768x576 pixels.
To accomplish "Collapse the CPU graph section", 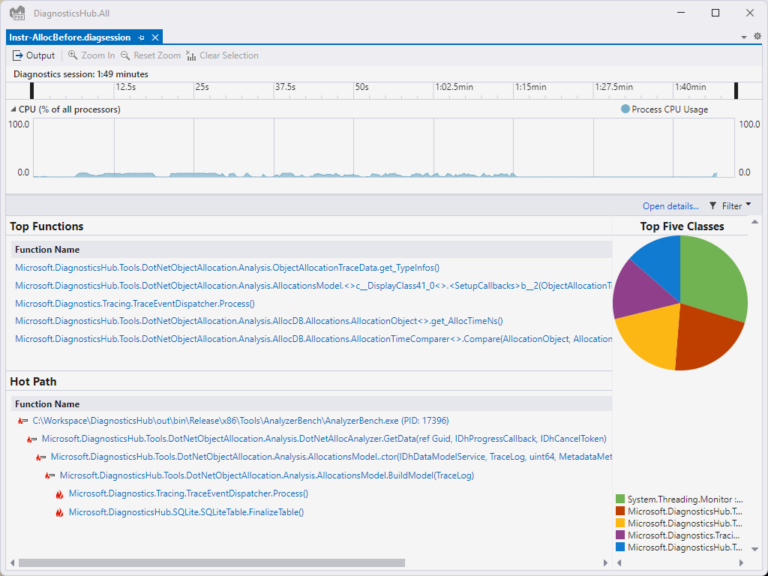I will click(x=13, y=110).
